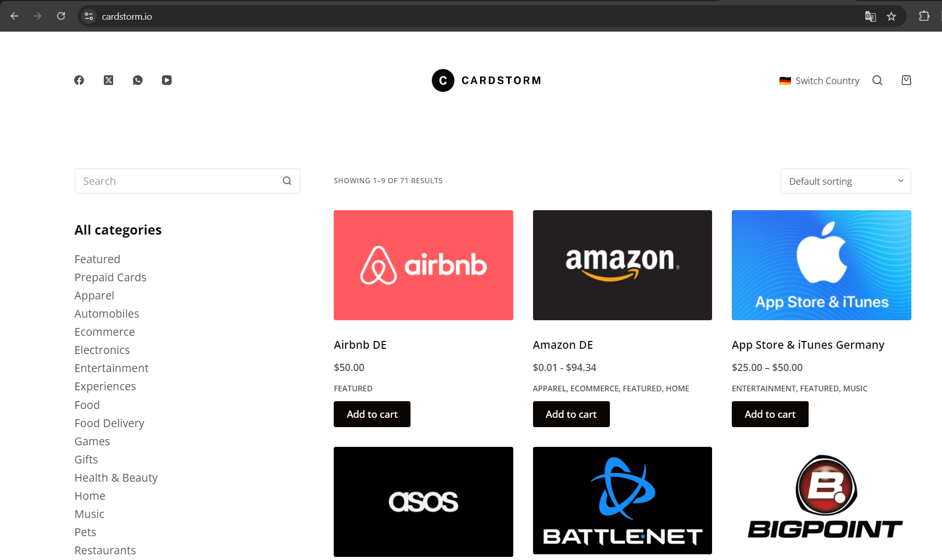Open the Facebook social icon
Screen dimensions: 942x560
click(79, 80)
